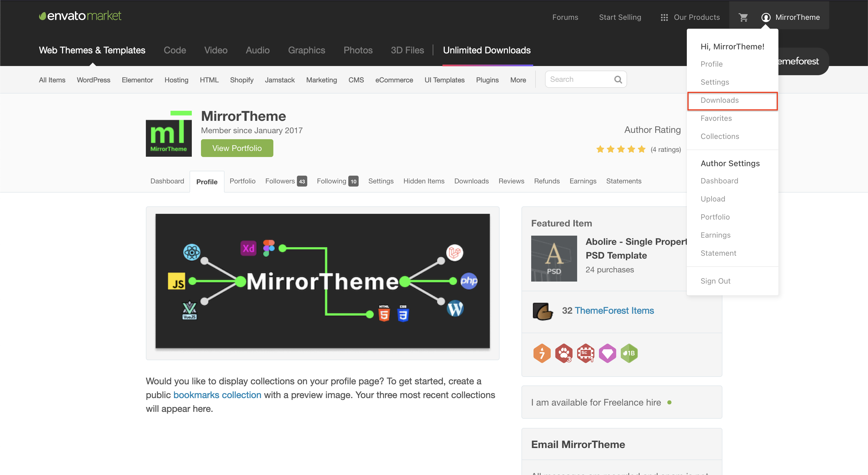Screen dimensions: 868x475
Task: Click the Our Products grid icon
Action: tap(664, 17)
